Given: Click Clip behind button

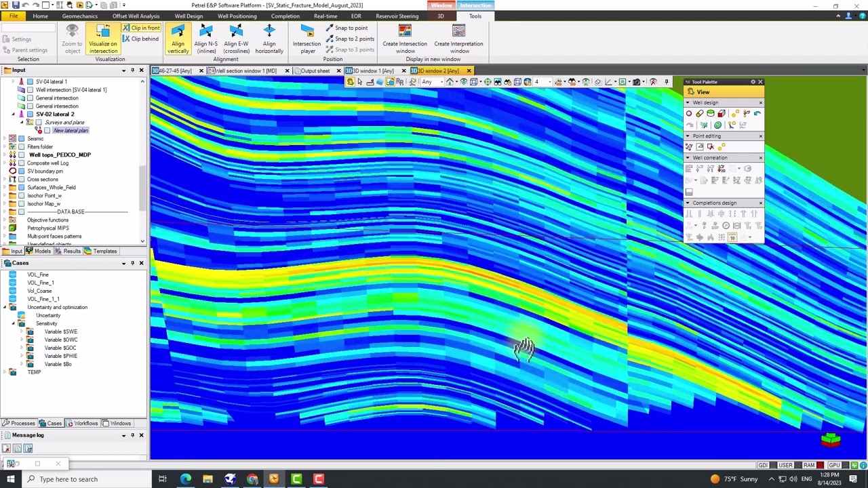Looking at the screenshot, I should point(141,39).
